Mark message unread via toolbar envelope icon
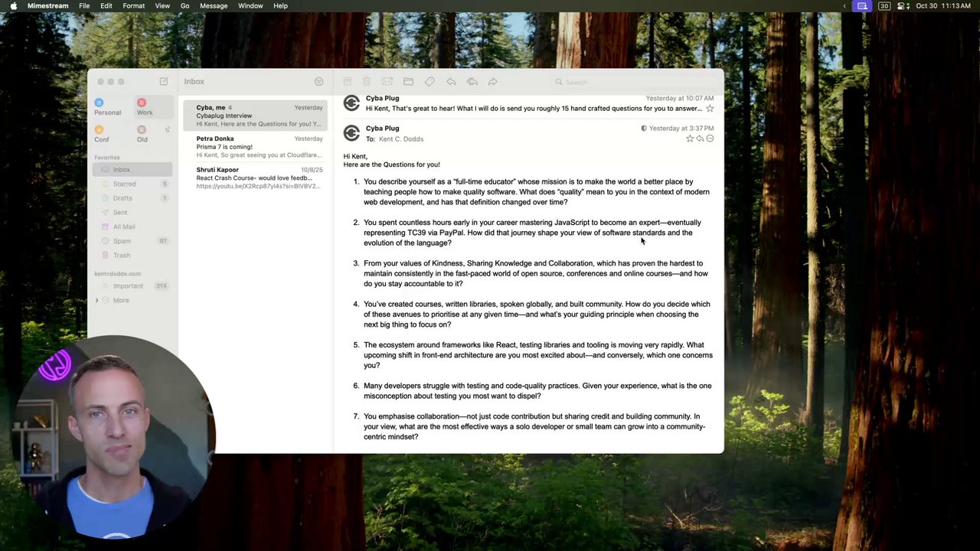 point(387,81)
